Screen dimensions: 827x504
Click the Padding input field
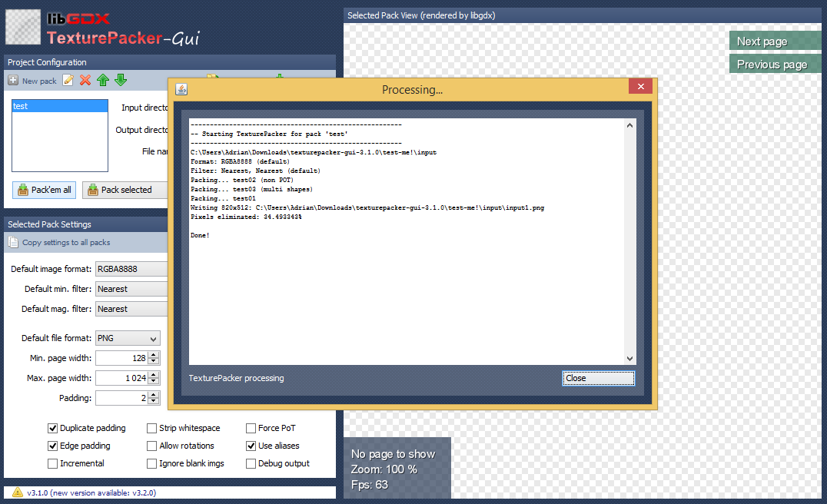tap(122, 398)
